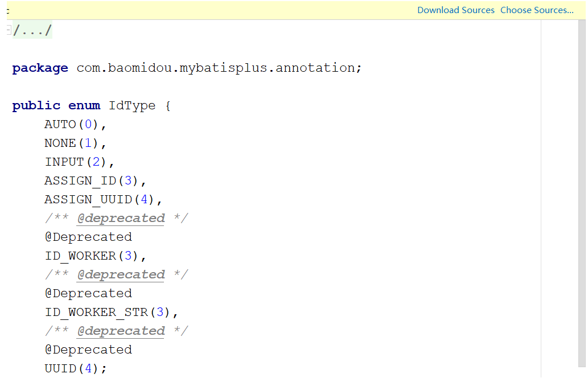Click the public keyword before enum
The height and width of the screenshot is (382, 588).
36,106
